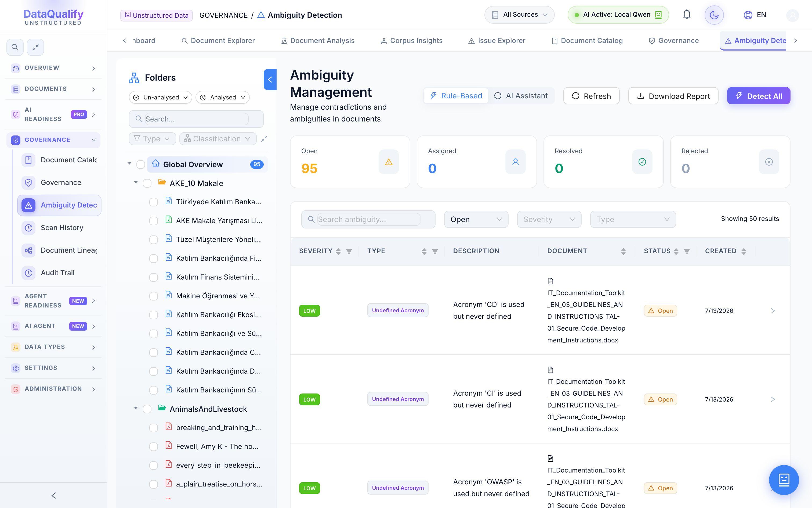Click the AI Active: Local Qwen status
812x508 pixels.
618,15
